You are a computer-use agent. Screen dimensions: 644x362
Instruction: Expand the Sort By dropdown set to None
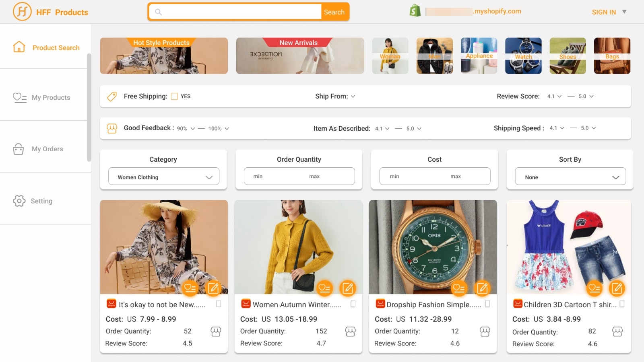point(570,177)
